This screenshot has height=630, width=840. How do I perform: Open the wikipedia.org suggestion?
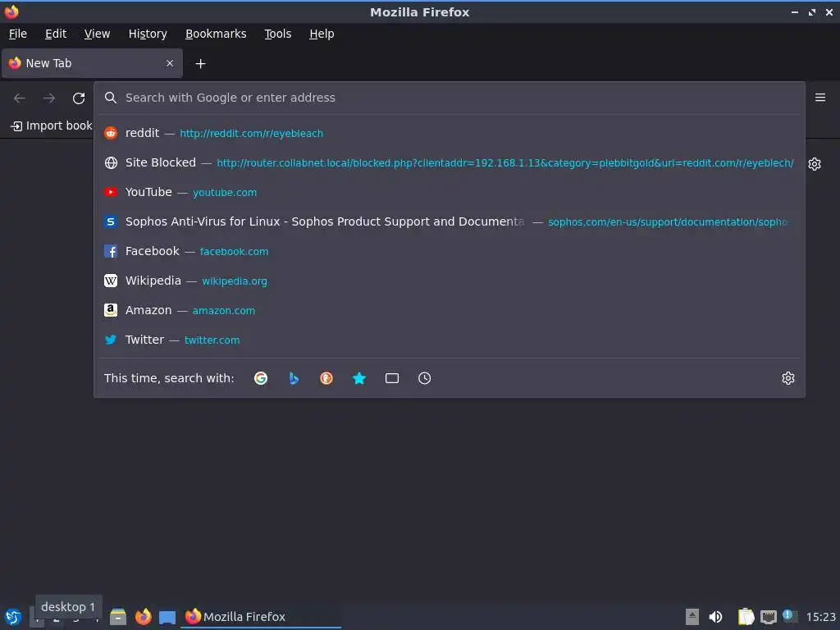tap(235, 281)
